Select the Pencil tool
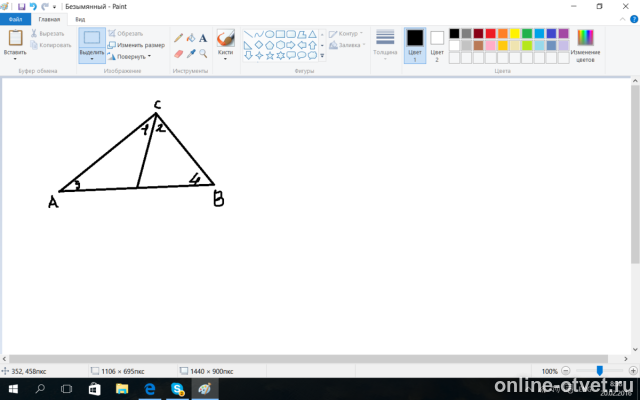Viewport: 640px width, 400px height. click(179, 38)
